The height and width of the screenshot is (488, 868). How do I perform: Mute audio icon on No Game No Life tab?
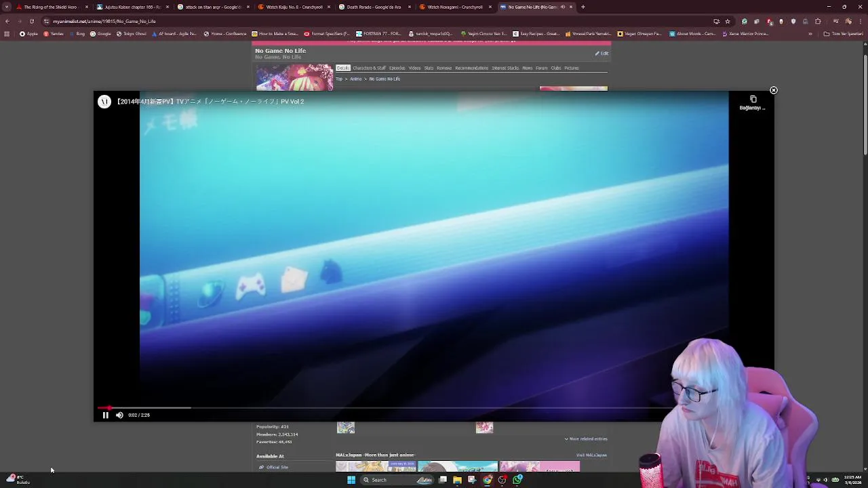[x=562, y=7]
